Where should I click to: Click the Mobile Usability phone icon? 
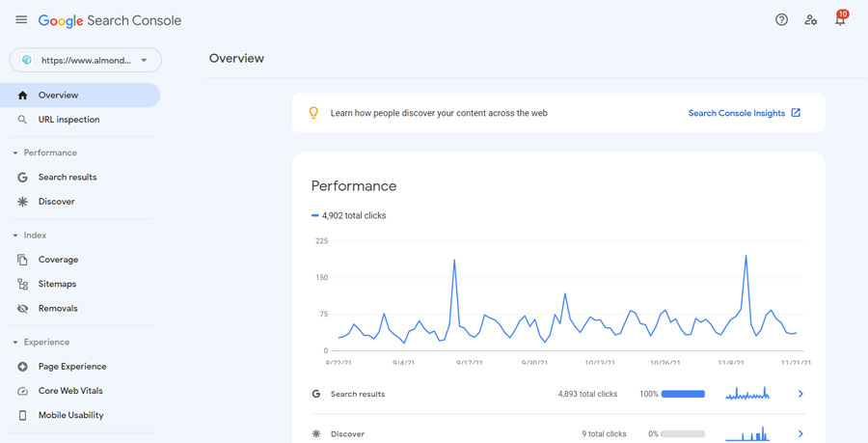(x=23, y=415)
